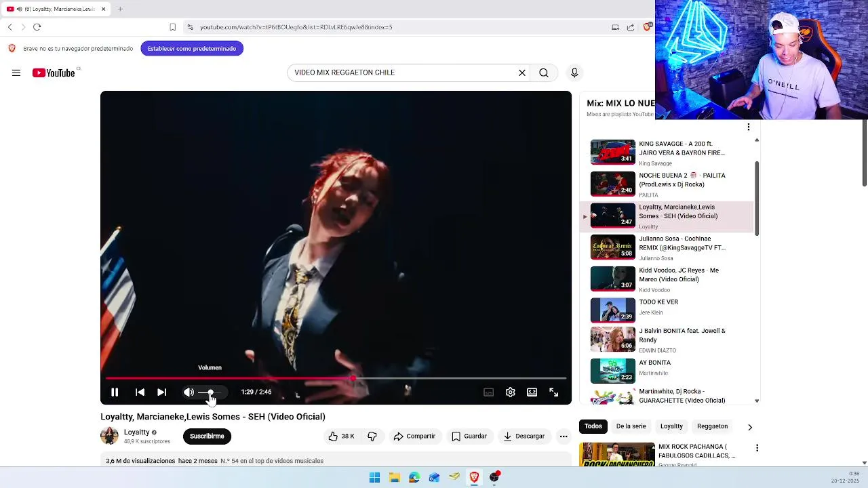
Task: Close the Loyaltty browser tab
Action: (x=103, y=9)
